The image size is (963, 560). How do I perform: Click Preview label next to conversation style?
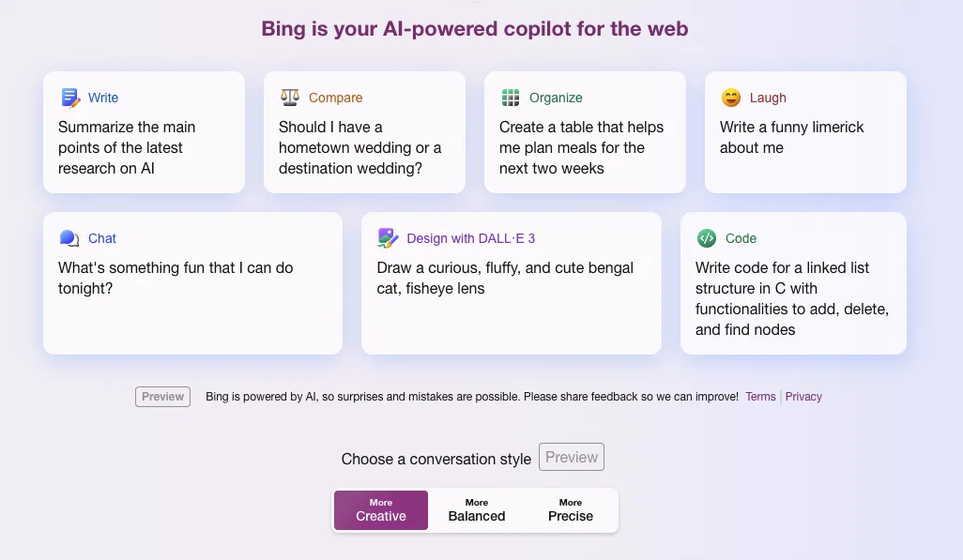pos(572,458)
